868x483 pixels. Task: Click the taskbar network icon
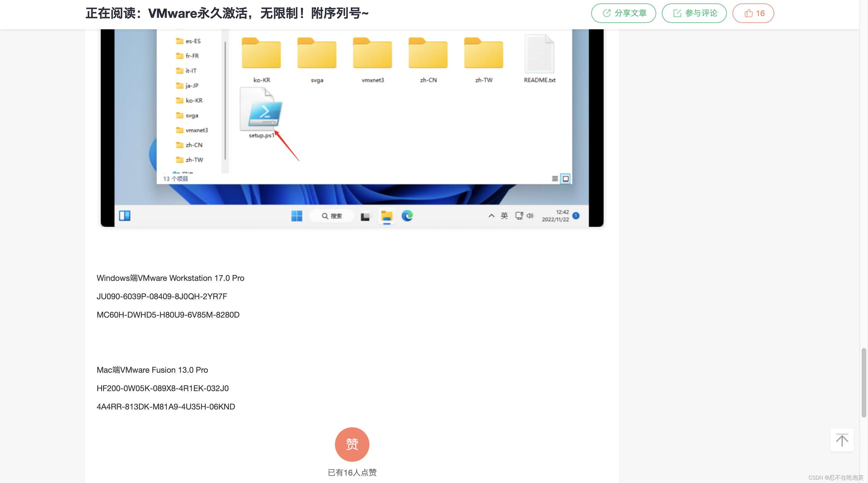519,216
